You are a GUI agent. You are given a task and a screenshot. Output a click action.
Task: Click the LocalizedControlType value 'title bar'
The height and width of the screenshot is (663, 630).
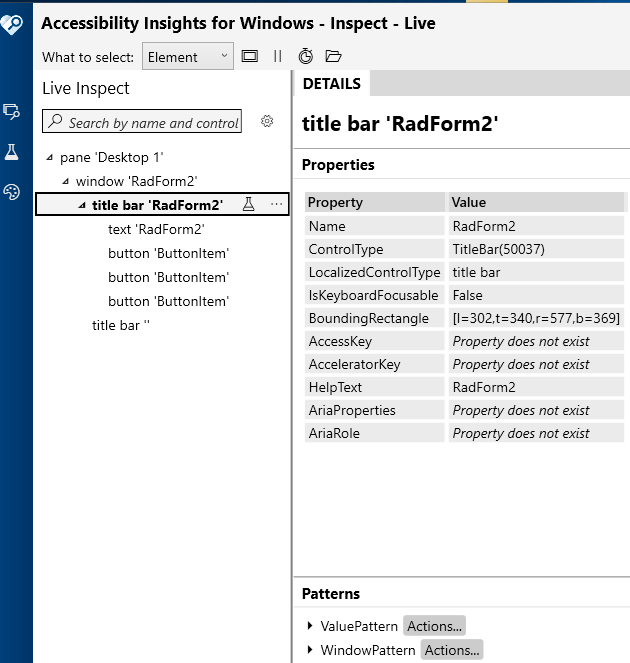click(536, 272)
